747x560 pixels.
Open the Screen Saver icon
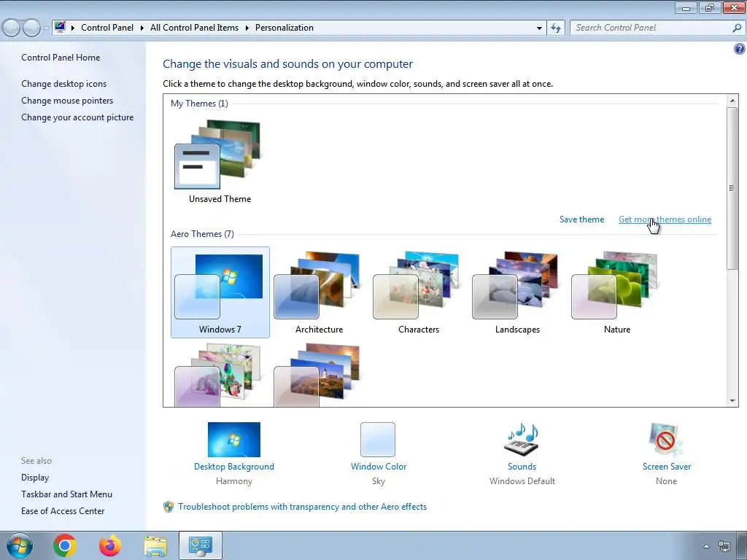(666, 440)
